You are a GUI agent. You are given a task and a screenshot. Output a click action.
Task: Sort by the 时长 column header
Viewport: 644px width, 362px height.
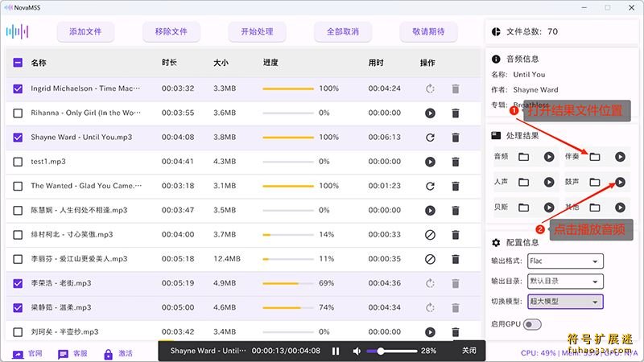[x=169, y=63]
